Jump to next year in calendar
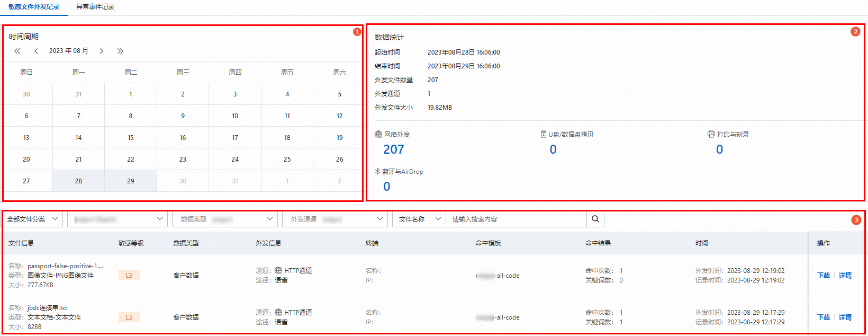This screenshot has height=336, width=868. (121, 51)
